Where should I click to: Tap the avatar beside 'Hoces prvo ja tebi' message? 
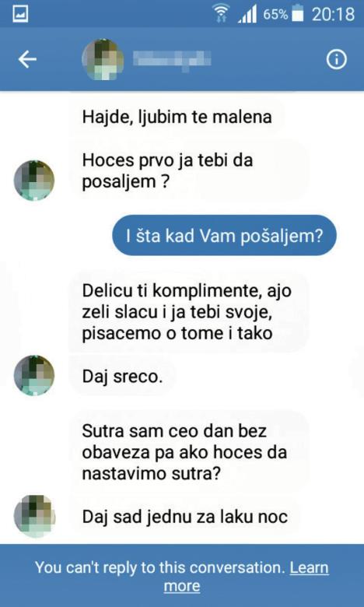(x=34, y=180)
